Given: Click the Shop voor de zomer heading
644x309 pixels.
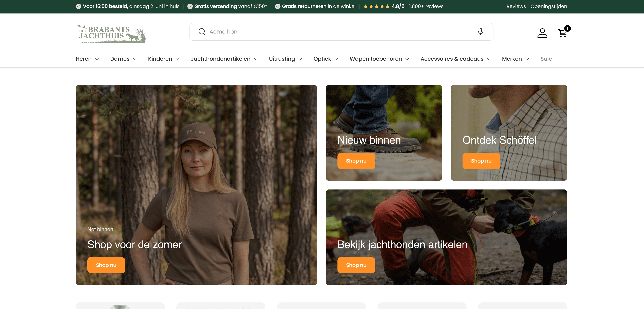Looking at the screenshot, I should (x=135, y=245).
